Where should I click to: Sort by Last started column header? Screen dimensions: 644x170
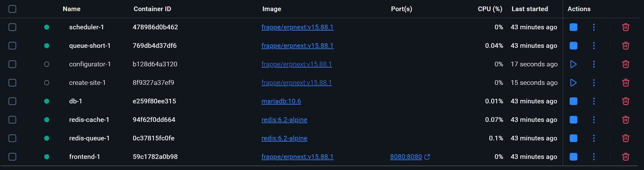coord(529,9)
